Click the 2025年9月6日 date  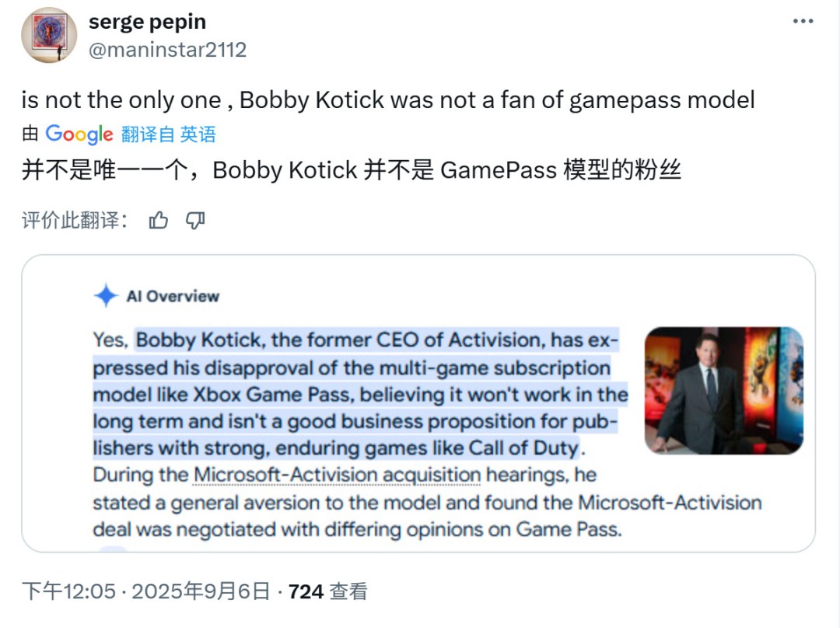[201, 591]
